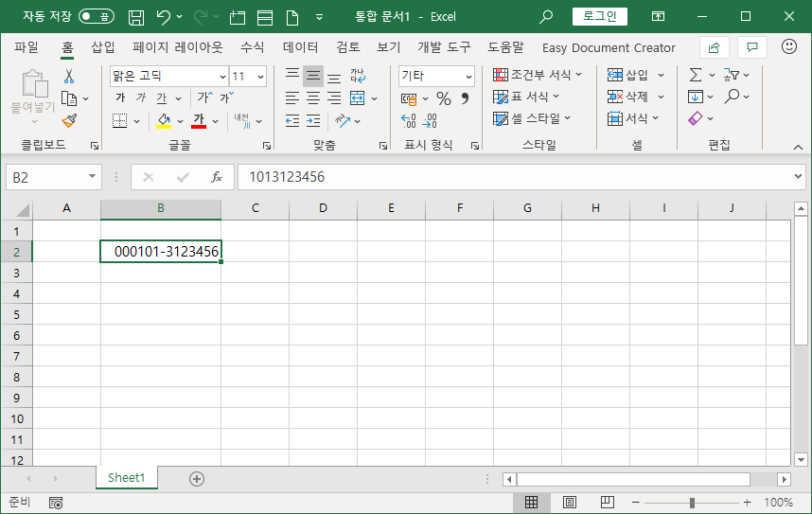
Task: Align text to top
Action: [292, 76]
